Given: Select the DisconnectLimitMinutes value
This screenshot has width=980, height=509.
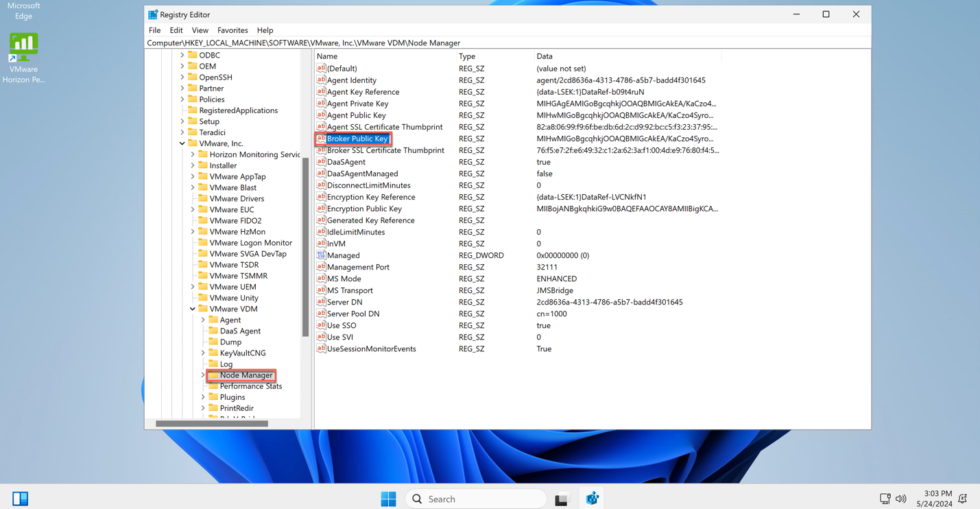Looking at the screenshot, I should click(368, 185).
